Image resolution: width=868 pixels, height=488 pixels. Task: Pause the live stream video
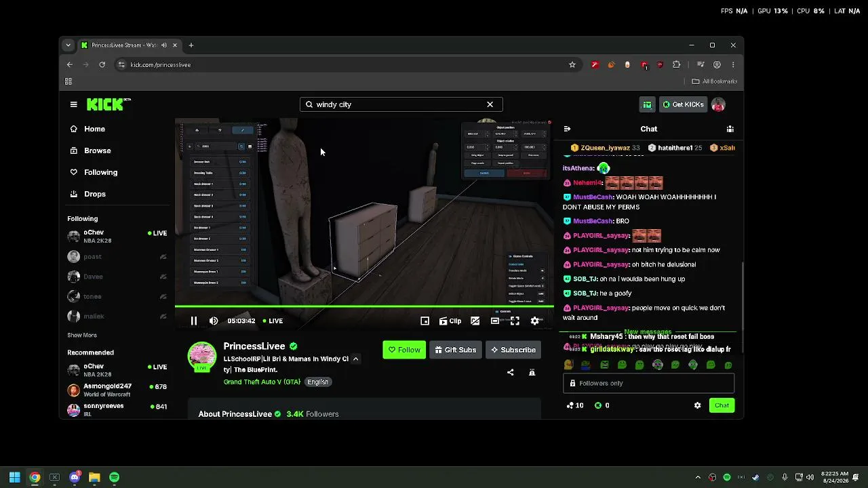194,321
